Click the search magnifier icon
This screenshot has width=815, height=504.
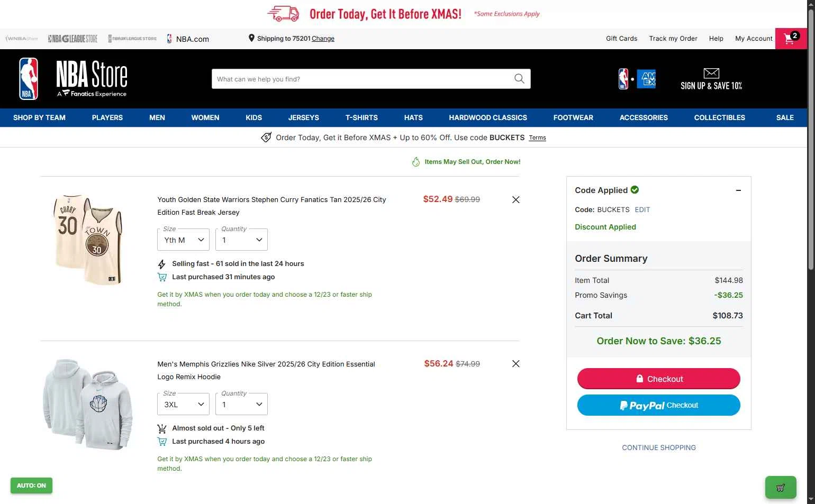(x=519, y=79)
